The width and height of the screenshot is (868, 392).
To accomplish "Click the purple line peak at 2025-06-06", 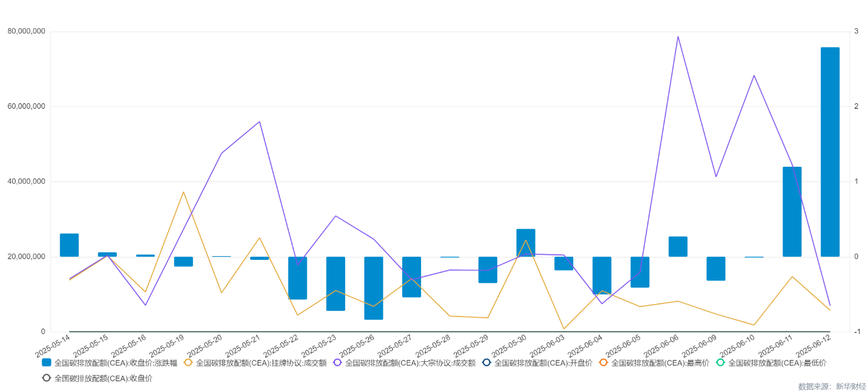I will 678,36.
